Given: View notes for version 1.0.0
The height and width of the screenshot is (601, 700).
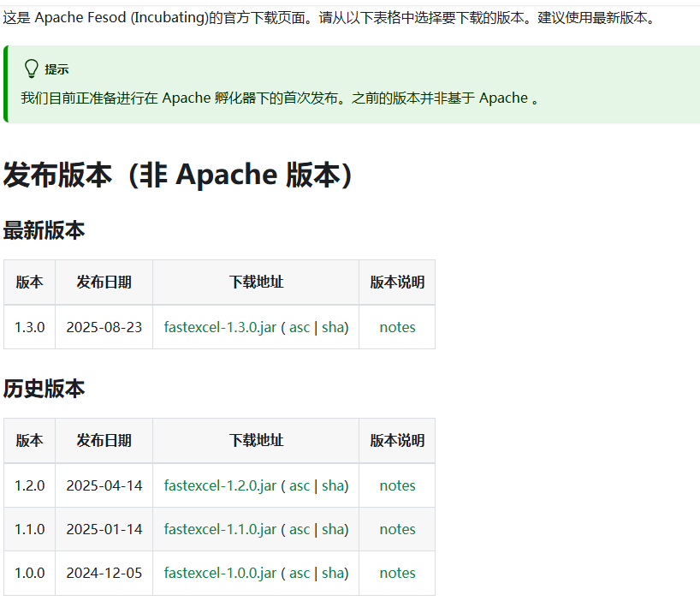Looking at the screenshot, I should tap(397, 573).
